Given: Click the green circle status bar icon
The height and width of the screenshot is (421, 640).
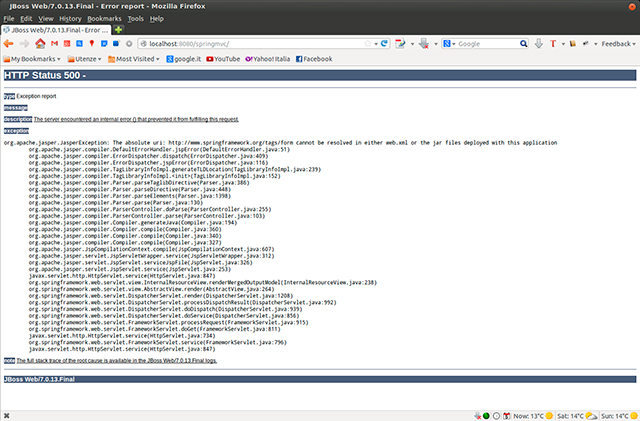Looking at the screenshot, I should [x=486, y=416].
